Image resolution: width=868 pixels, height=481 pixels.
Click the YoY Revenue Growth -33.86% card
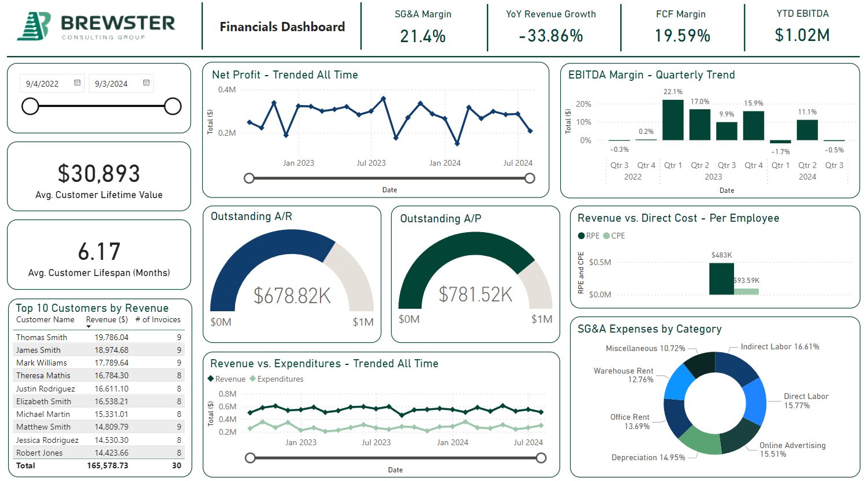(551, 27)
